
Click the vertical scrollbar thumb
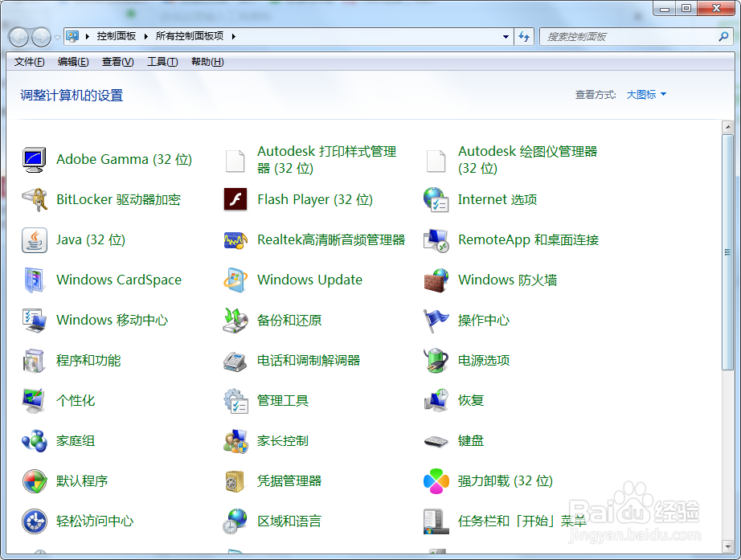coord(728,252)
